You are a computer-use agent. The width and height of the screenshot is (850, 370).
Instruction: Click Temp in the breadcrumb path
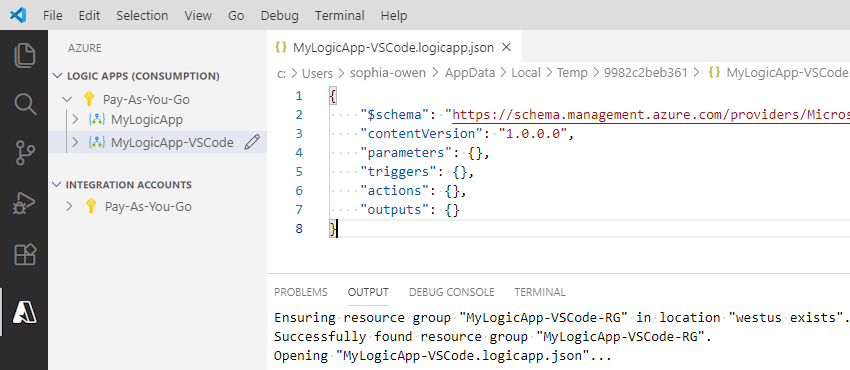(572, 73)
